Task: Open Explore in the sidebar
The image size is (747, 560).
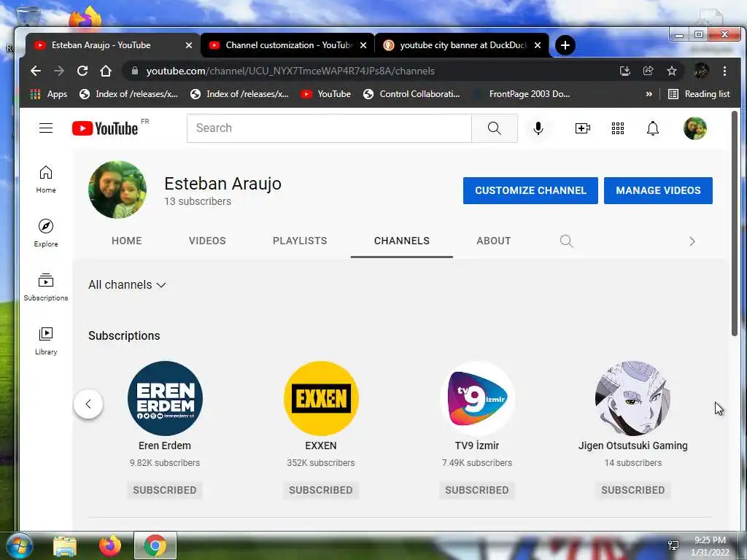Action: pos(46,233)
